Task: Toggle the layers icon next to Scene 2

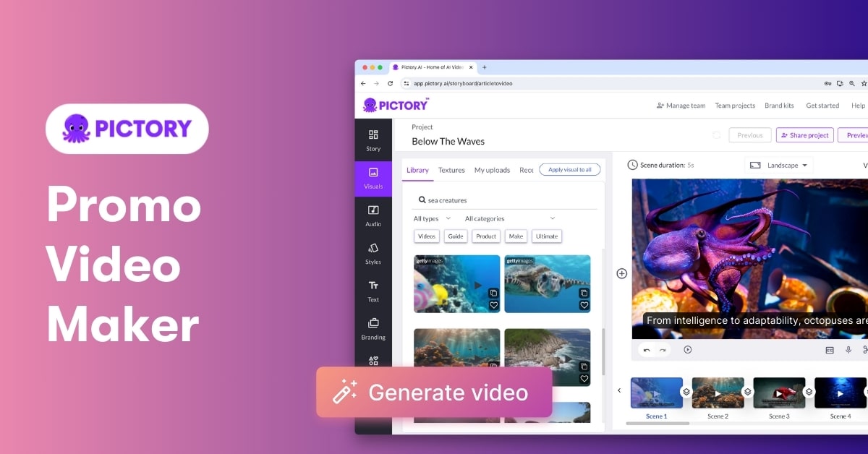Action: 747,390
